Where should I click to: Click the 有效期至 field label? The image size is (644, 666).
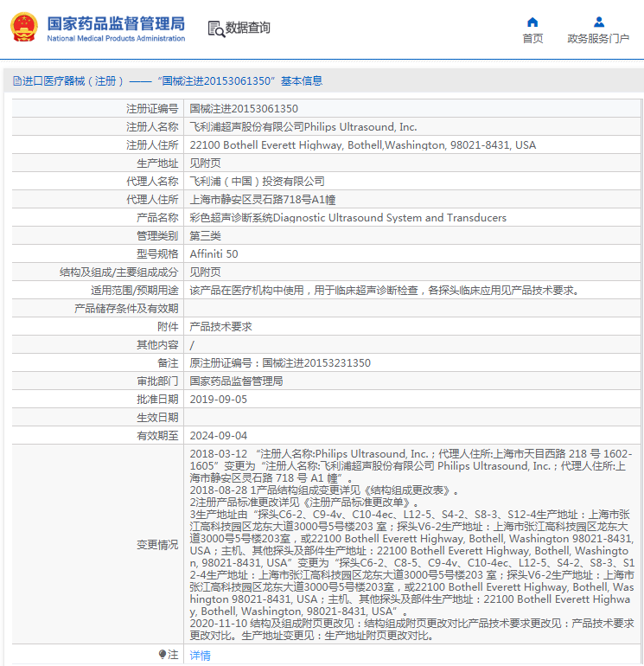pyautogui.click(x=157, y=436)
